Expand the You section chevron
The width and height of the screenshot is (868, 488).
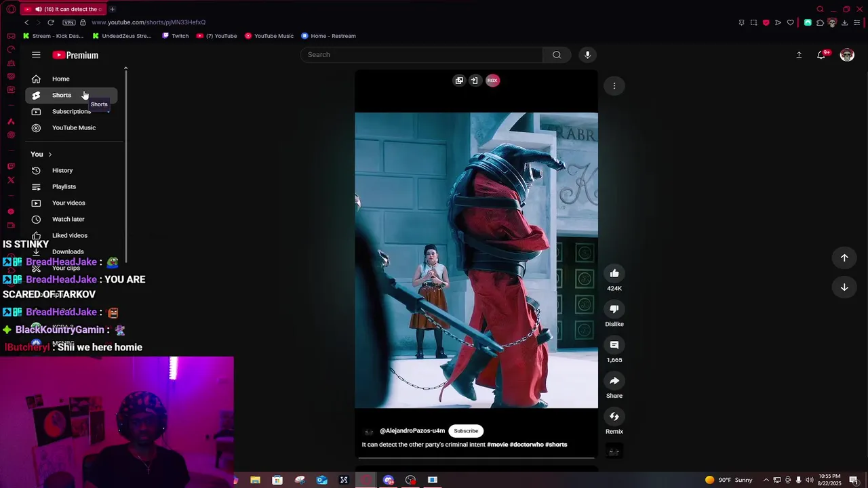point(50,155)
